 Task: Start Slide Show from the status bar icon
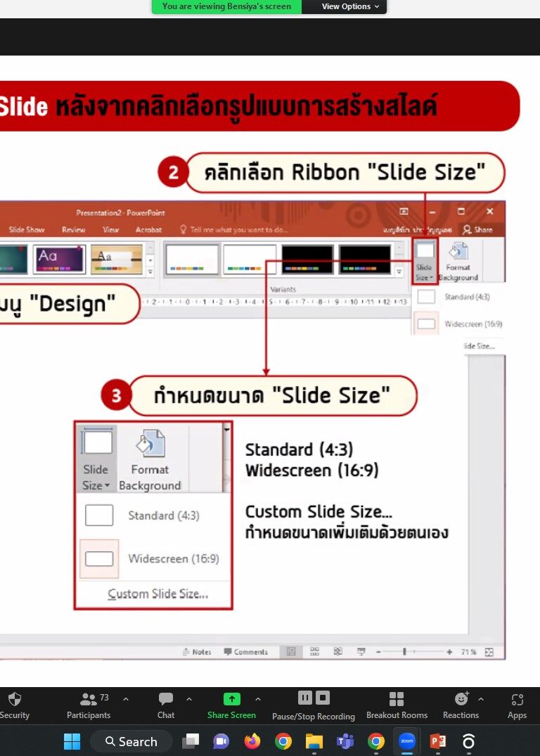[x=361, y=652]
